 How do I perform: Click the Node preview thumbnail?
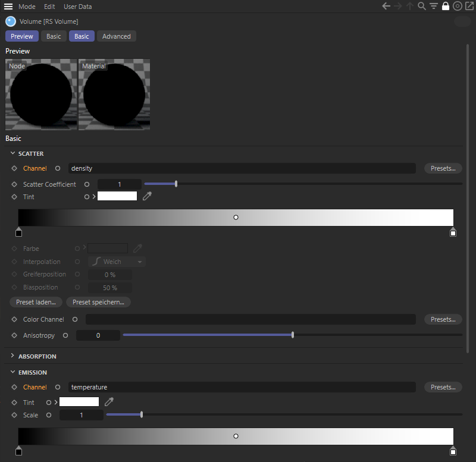point(41,94)
